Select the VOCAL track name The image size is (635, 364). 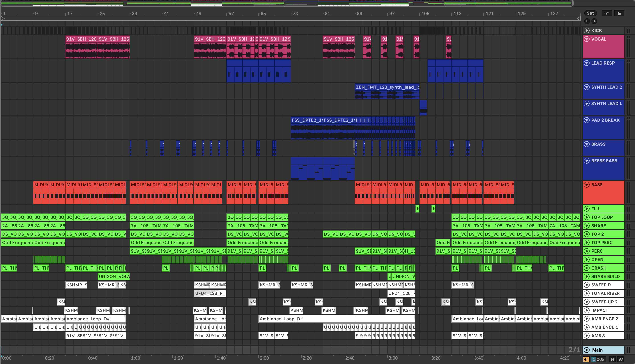pos(598,39)
